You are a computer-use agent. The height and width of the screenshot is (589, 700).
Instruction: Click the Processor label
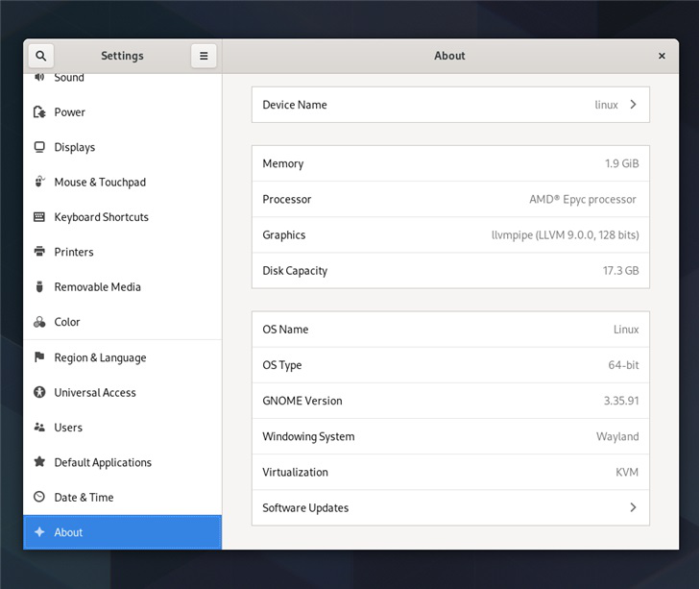(x=286, y=199)
